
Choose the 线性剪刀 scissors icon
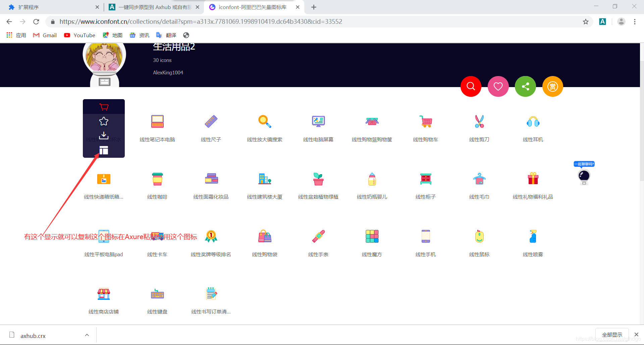click(x=479, y=121)
